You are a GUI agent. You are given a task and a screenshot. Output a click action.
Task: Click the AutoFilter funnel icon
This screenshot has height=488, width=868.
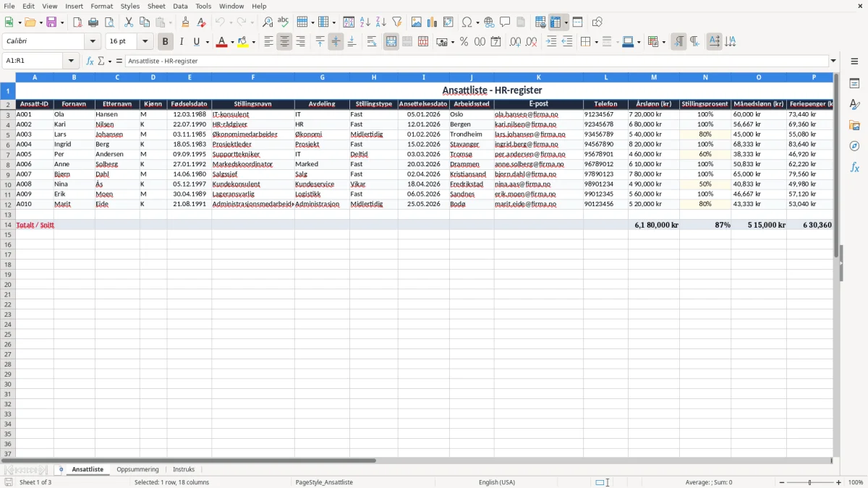tap(396, 22)
